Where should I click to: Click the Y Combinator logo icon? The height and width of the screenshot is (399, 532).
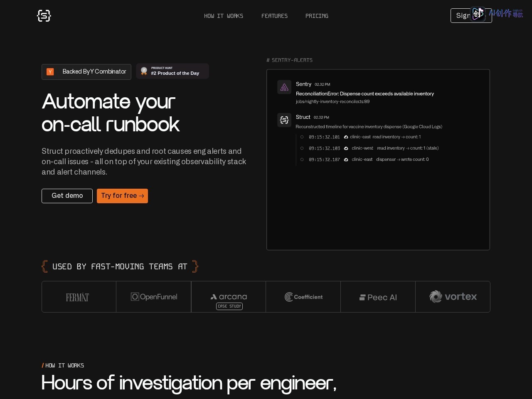[x=50, y=72]
